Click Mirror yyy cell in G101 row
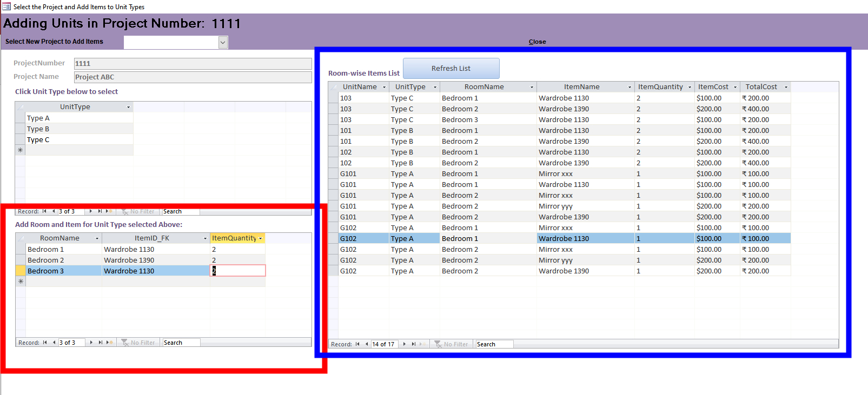The width and height of the screenshot is (868, 395). (586, 206)
